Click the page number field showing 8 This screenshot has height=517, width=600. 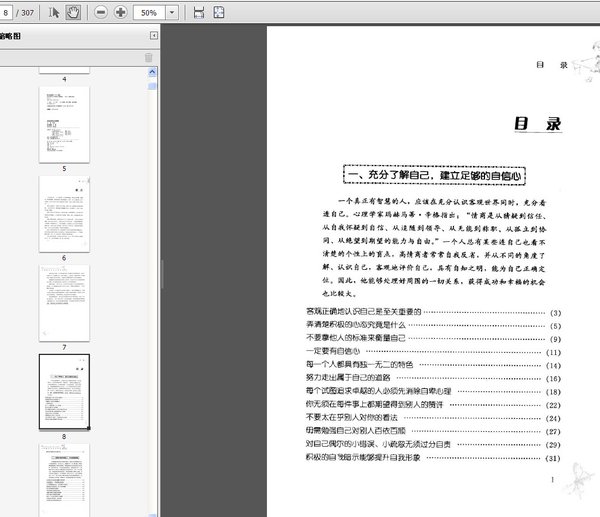pyautogui.click(x=6, y=13)
